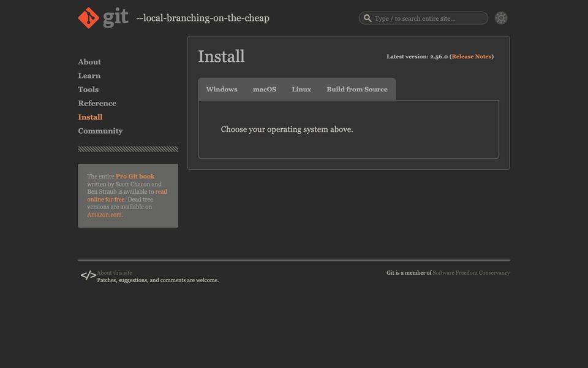588x368 pixels.
Task: Click the magnifying glass search icon
Action: [x=367, y=18]
